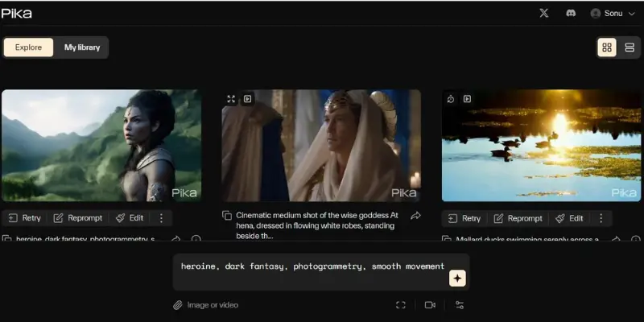Image resolution: width=644 pixels, height=322 pixels.
Task: Switch to My library tab
Action: click(x=82, y=47)
